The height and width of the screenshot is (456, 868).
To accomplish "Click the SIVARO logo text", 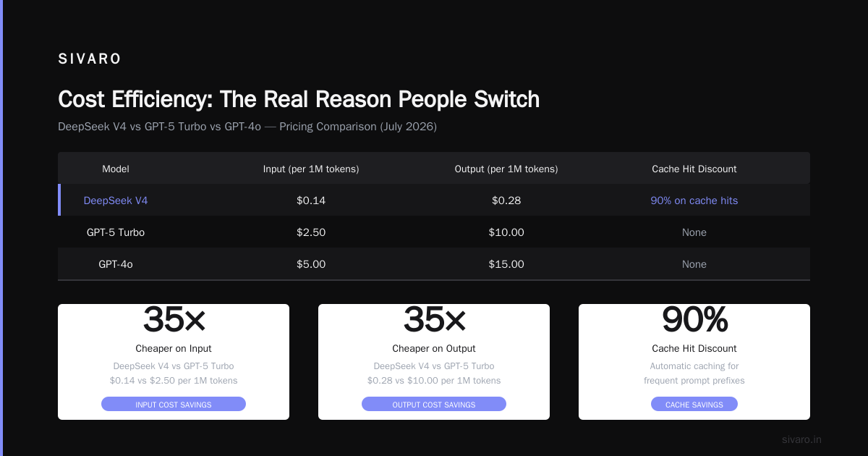I will tap(90, 59).
